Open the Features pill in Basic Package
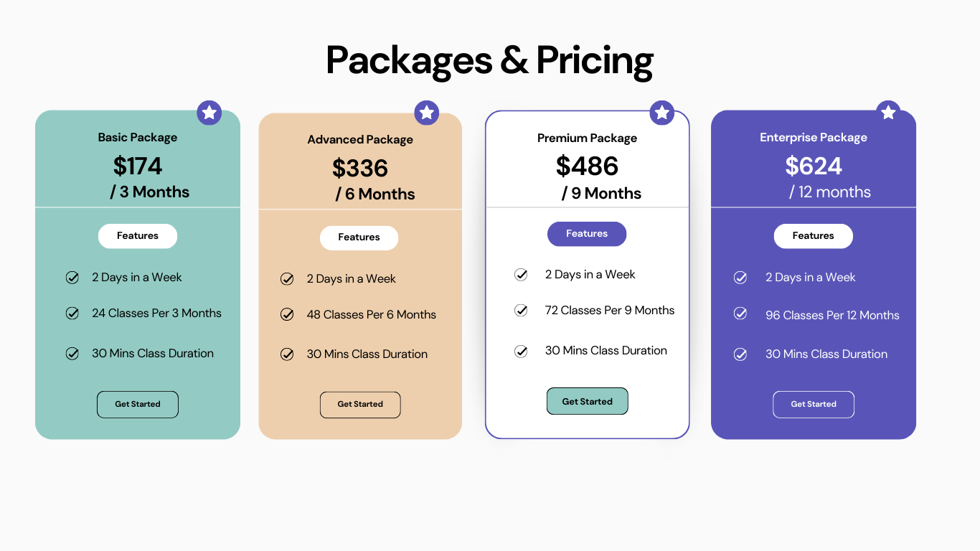This screenshot has width=980, height=551. pos(138,236)
